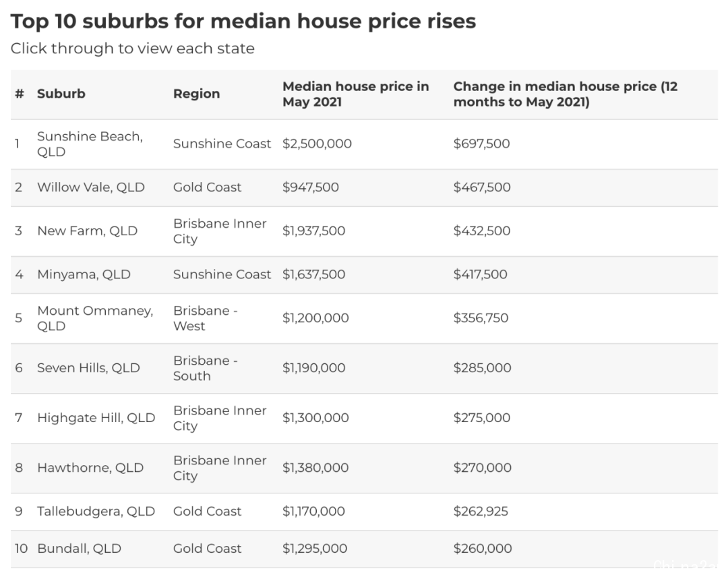Screen dimensions: 728x575
Task: Click the Suburb column header
Action: pyautogui.click(x=61, y=94)
